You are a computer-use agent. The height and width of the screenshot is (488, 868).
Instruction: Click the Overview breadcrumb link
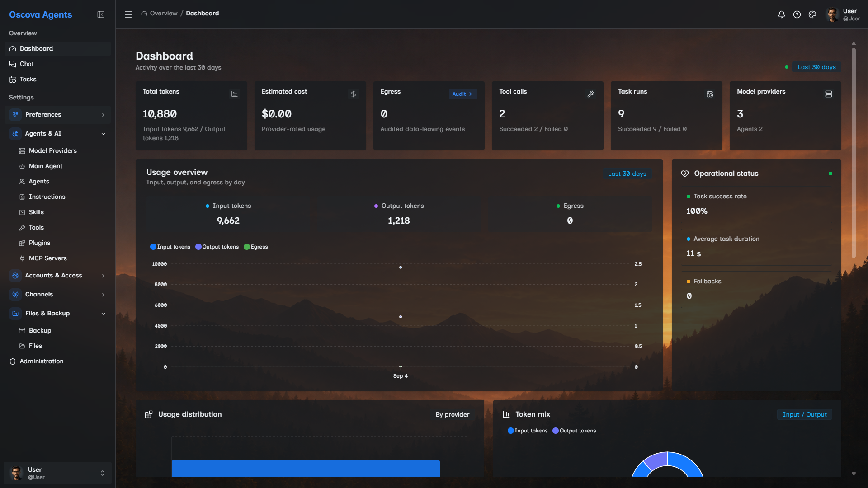(164, 14)
